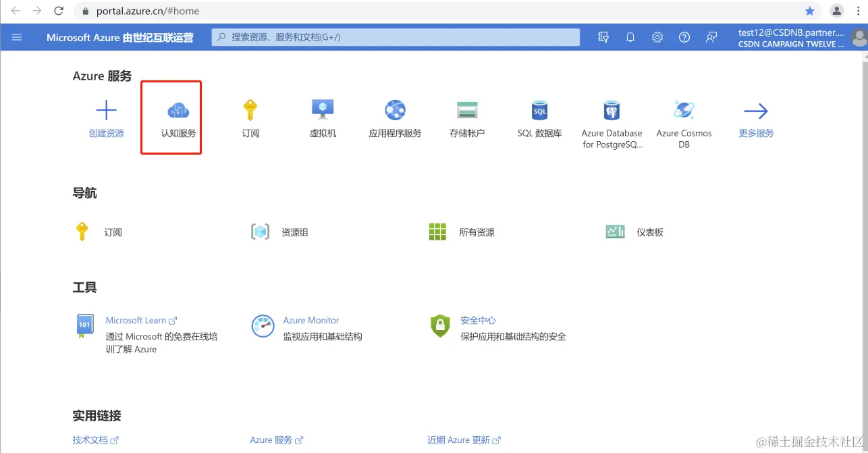This screenshot has width=868, height=453.
Task: Open the Chrome profile icon
Action: tap(837, 11)
